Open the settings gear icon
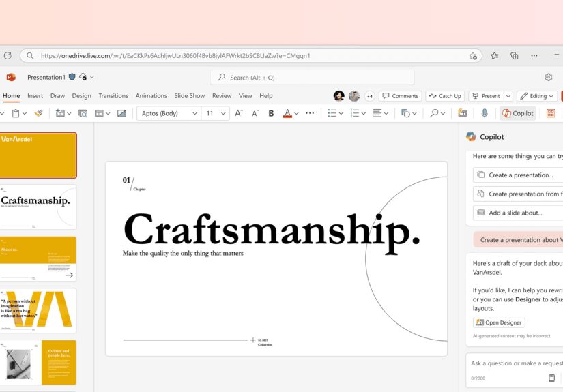563x392 pixels. click(548, 77)
